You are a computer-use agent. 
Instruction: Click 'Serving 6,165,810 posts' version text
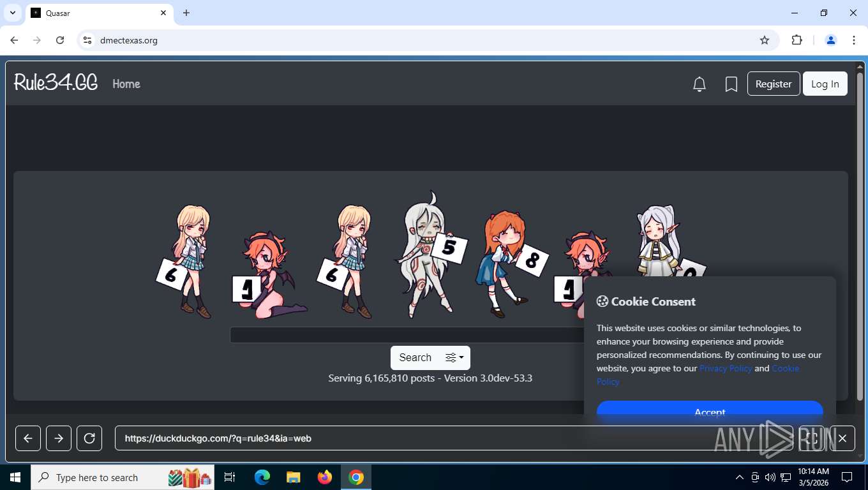430,378
